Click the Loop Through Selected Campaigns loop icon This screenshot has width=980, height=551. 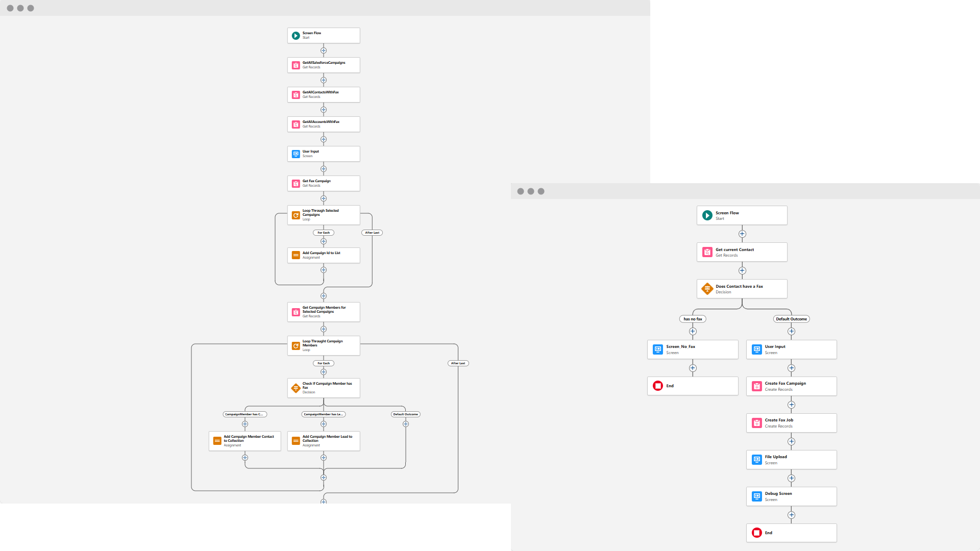(296, 215)
